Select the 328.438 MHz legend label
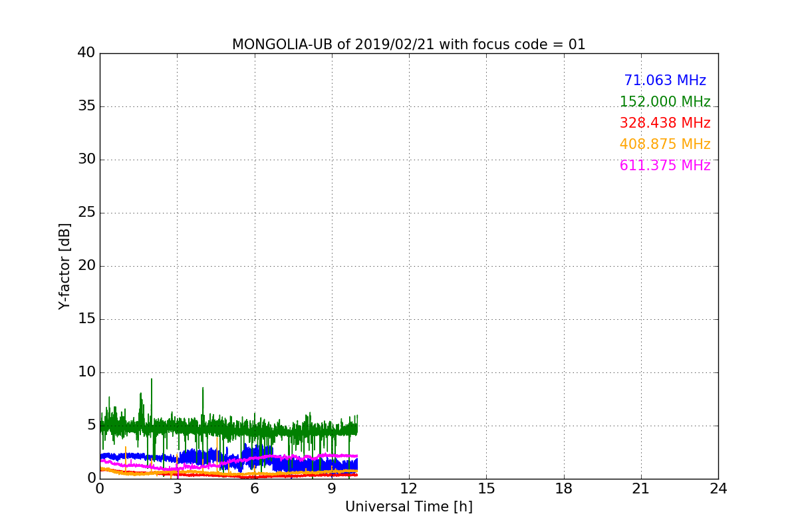Screen dimensions: 798x532 click(x=665, y=123)
